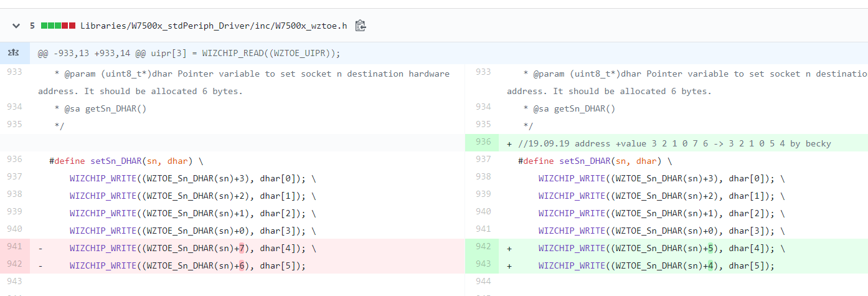868x296 pixels.
Task: Click left line number 933
Action: coord(14,72)
